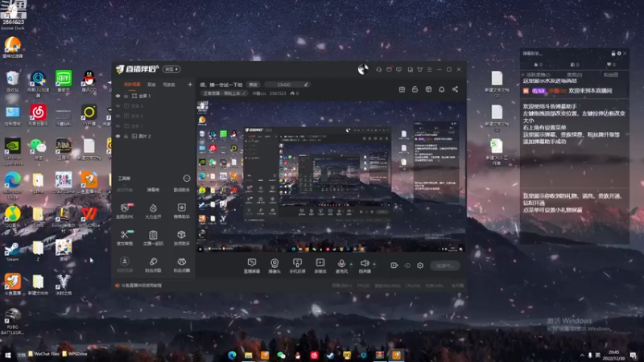Expand the speaker options arrow
Screen dimensions: 644x362
coord(374,264)
